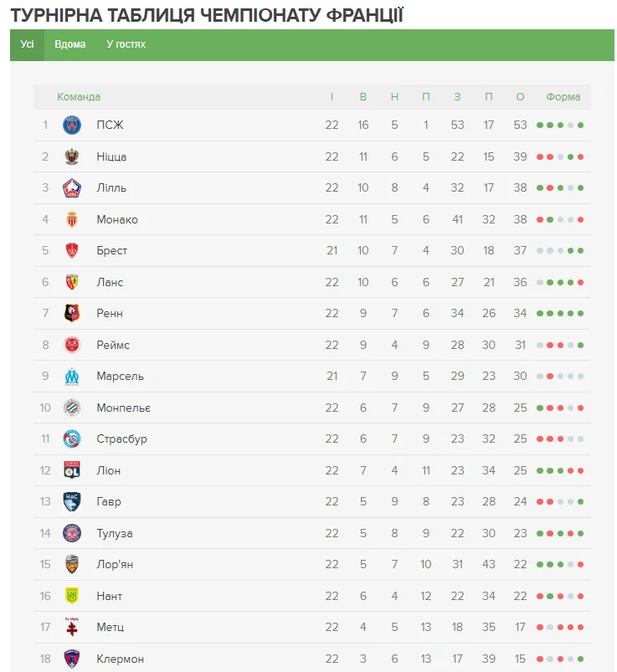Click the Nantes yellow club crest

click(x=72, y=596)
